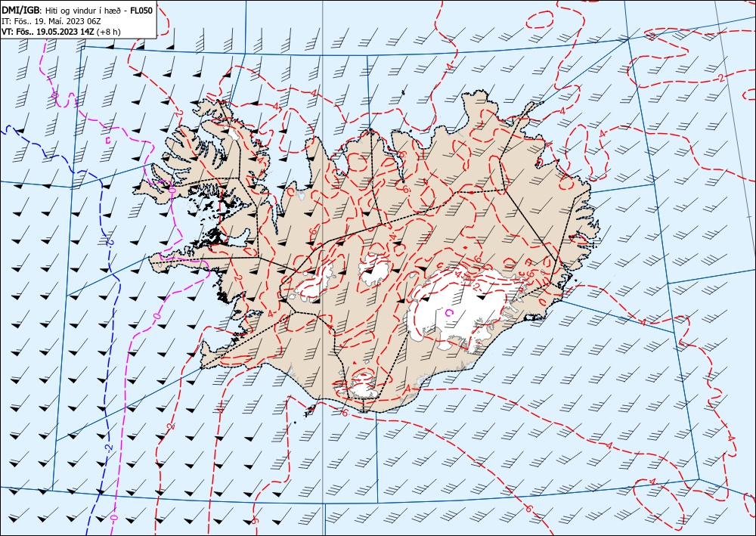Click the VT valid time '19.05.2023 14Z'
The width and height of the screenshot is (756, 536).
65,32
